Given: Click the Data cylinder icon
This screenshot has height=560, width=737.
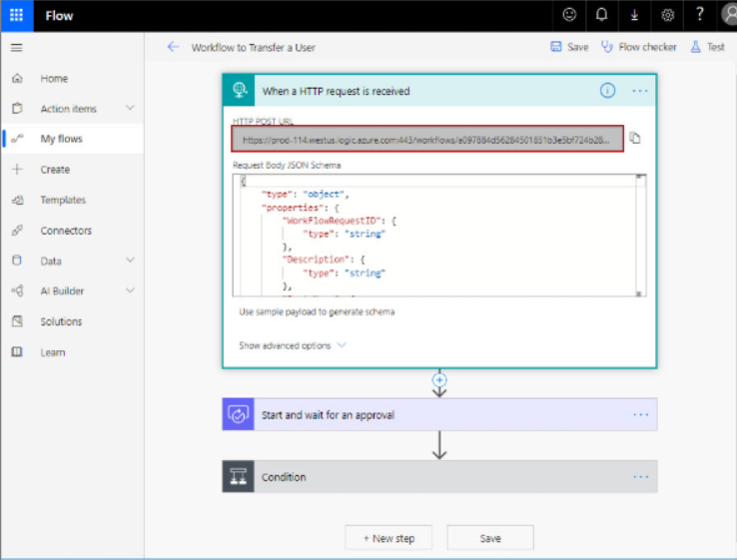Looking at the screenshot, I should click(17, 261).
